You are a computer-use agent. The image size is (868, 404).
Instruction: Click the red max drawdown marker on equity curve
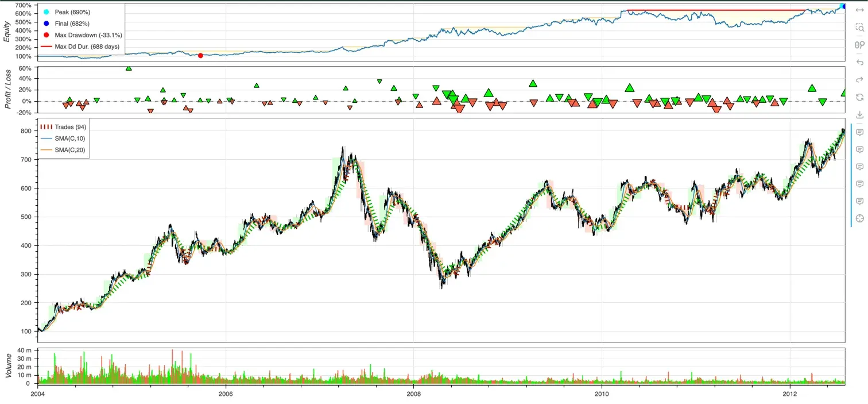click(200, 56)
